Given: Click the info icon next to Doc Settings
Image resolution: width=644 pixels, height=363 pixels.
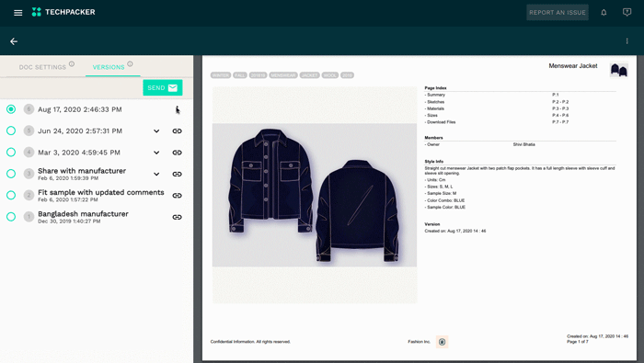Looking at the screenshot, I should [72, 64].
